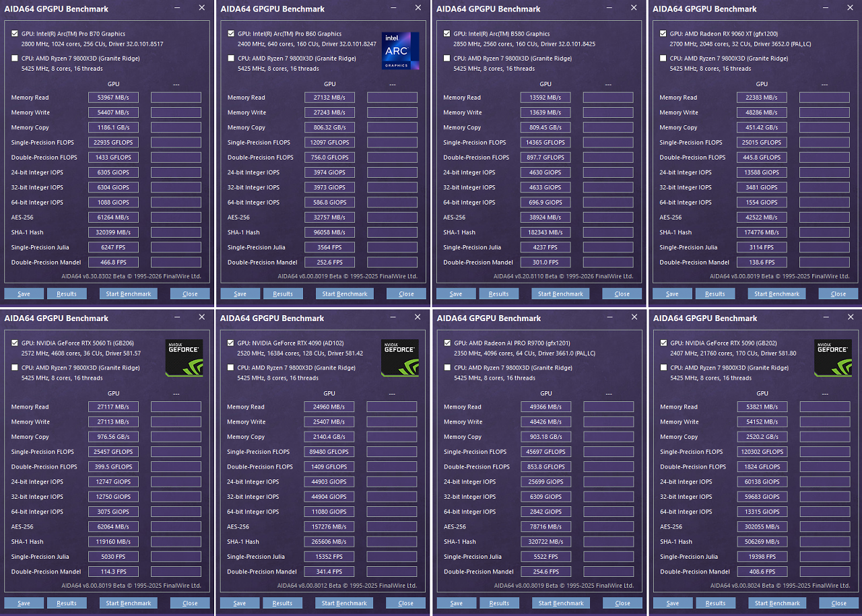
Task: Save results in RTX 5090 window
Action: (x=673, y=603)
